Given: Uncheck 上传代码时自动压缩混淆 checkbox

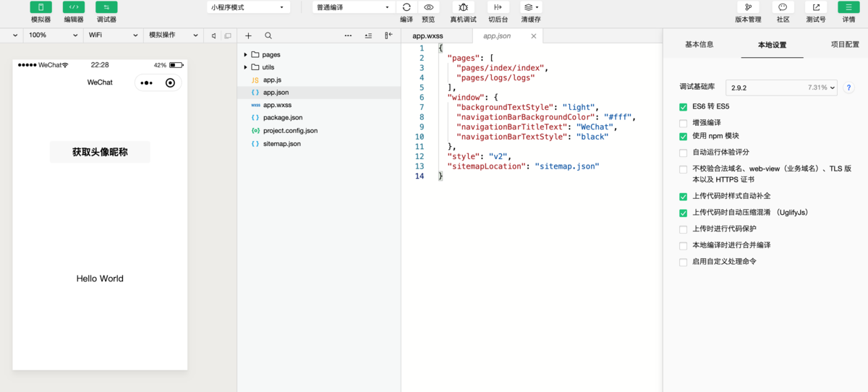Looking at the screenshot, I should 683,213.
